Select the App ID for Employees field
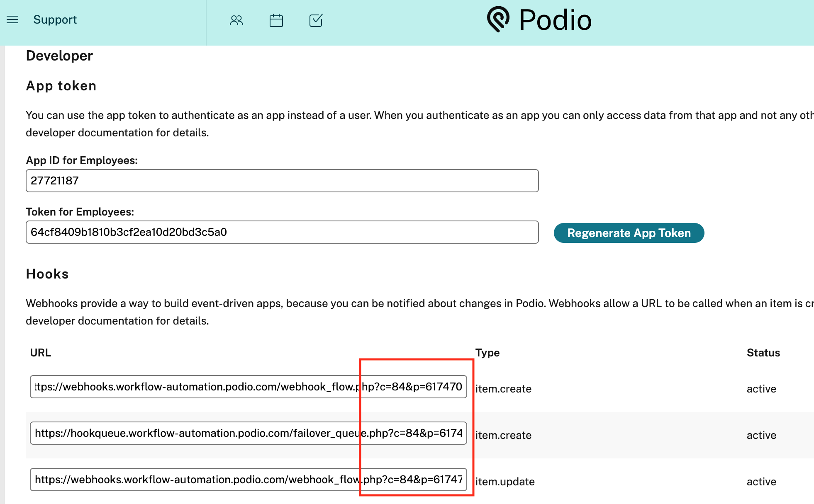The height and width of the screenshot is (504, 814). (282, 181)
